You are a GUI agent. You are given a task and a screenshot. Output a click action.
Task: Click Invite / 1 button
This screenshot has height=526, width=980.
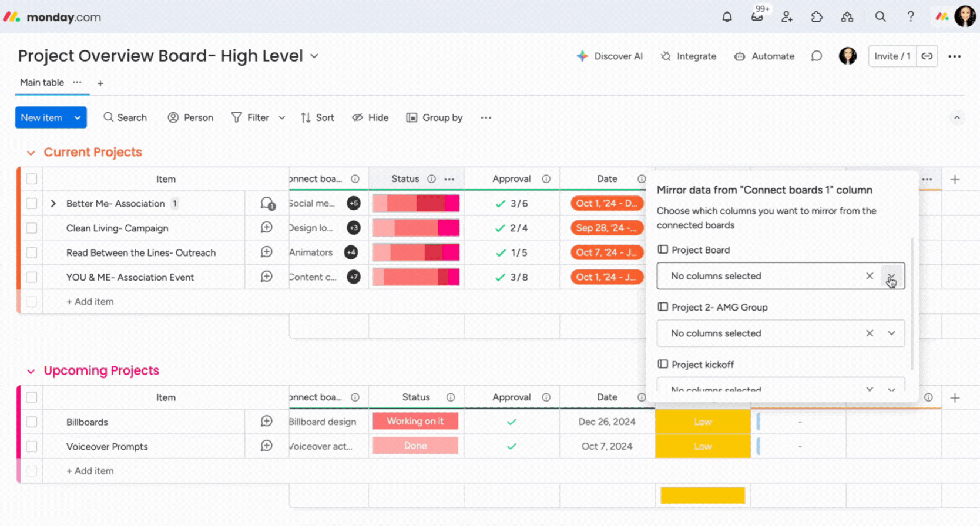(892, 56)
